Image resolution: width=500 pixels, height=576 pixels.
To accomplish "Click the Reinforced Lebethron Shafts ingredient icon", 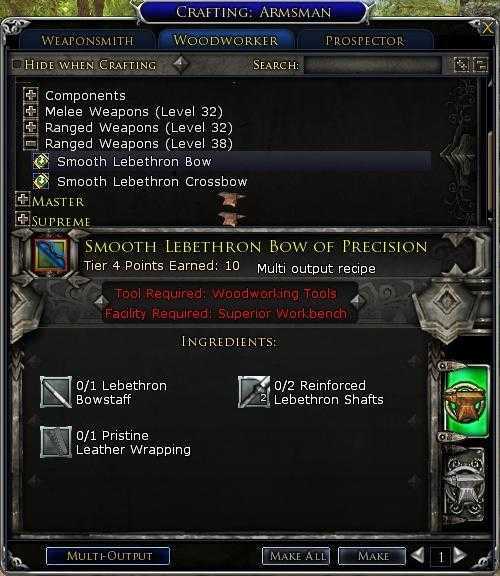I will point(253,392).
